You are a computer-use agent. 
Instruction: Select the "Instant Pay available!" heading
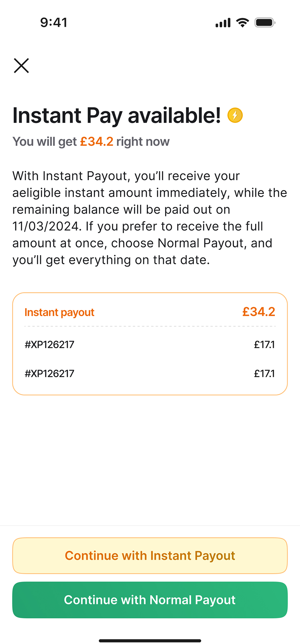[117, 115]
